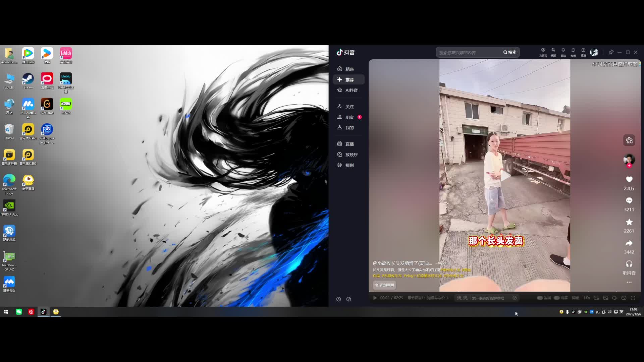Open the three-dot more options menu

(x=629, y=282)
